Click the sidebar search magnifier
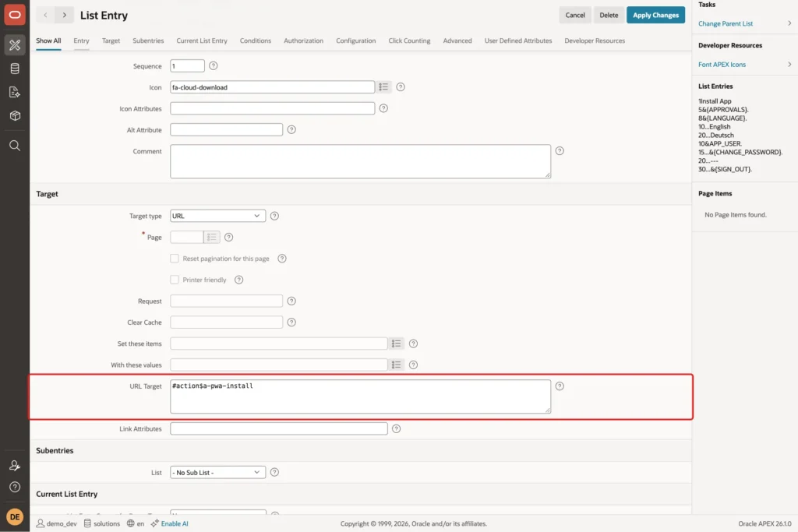 15,146
